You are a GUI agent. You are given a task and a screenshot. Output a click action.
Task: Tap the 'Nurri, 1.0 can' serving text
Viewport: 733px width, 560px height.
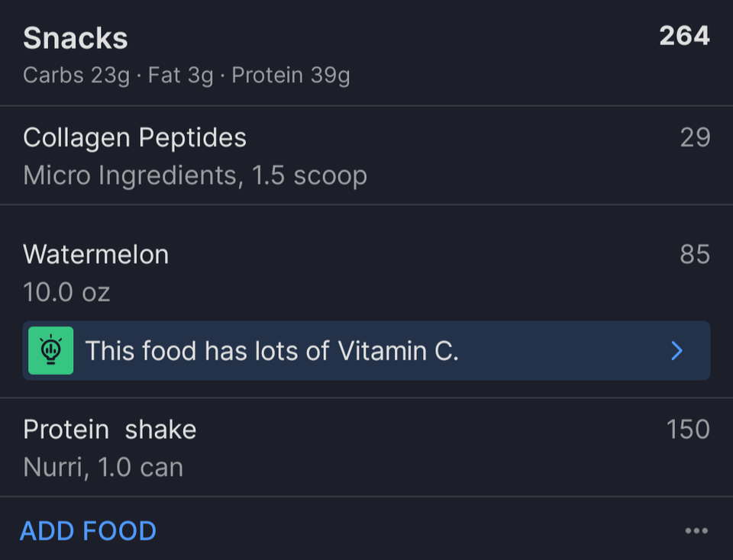pos(103,468)
